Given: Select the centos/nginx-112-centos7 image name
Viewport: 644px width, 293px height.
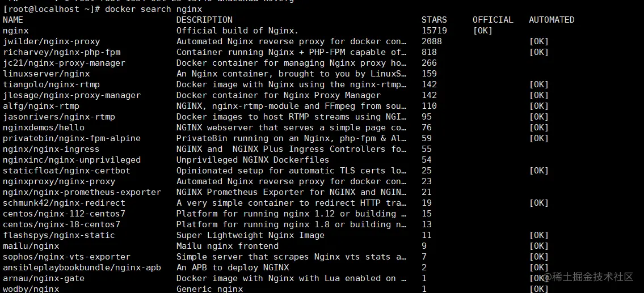Looking at the screenshot, I should (x=64, y=214).
